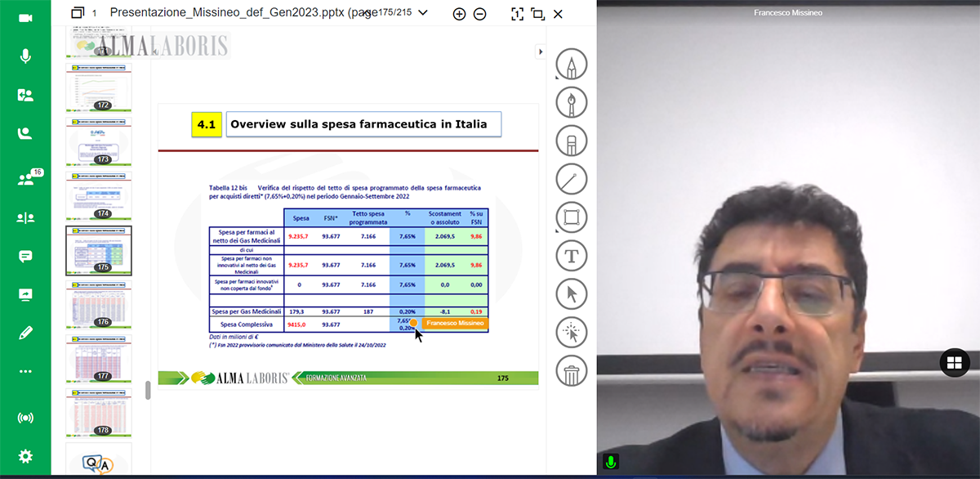Click the broadcast signal icon
The height and width of the screenshot is (479, 980).
tap(25, 418)
